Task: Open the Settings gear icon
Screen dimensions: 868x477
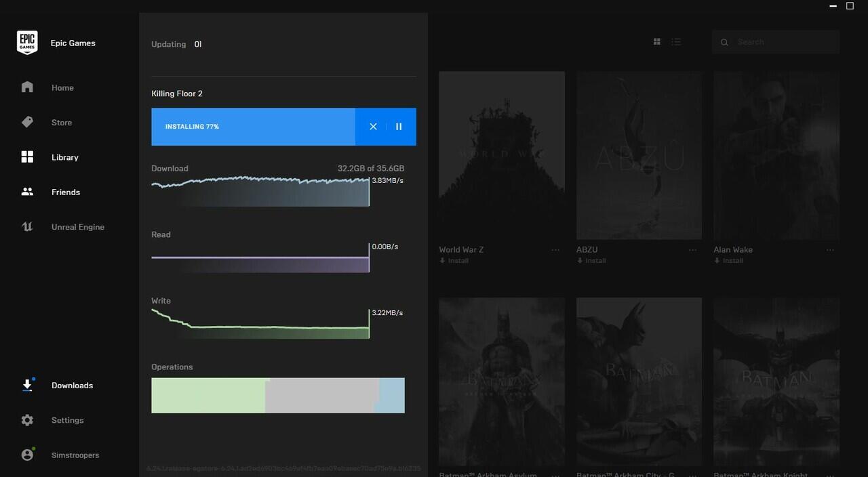Action: tap(27, 420)
